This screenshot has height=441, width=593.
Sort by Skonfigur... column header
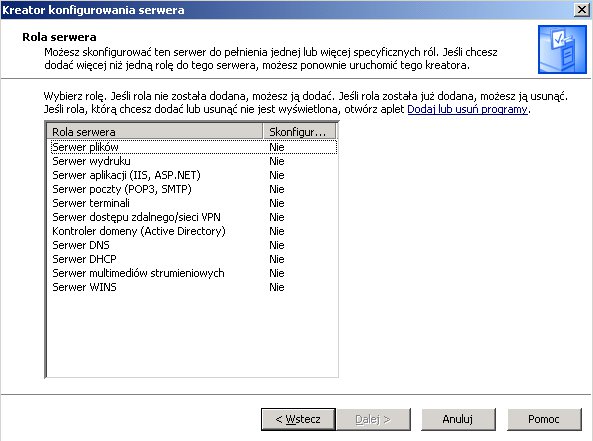(299, 132)
